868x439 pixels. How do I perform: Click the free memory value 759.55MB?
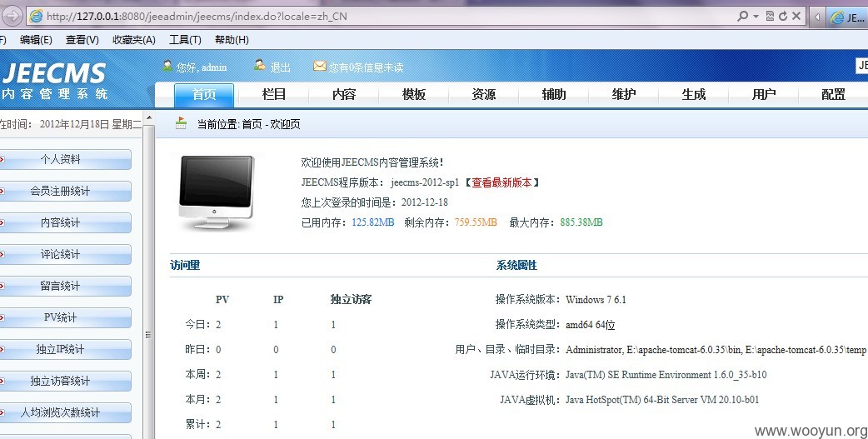click(x=476, y=222)
